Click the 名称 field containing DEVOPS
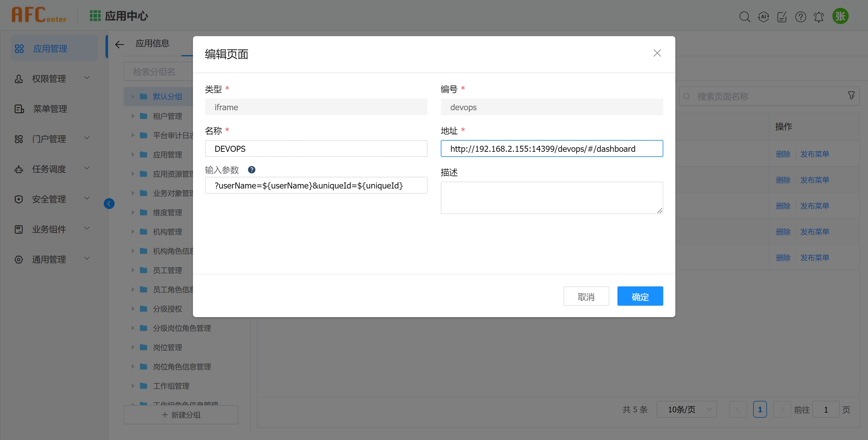Viewport: 868px width, 440px height. [x=316, y=148]
